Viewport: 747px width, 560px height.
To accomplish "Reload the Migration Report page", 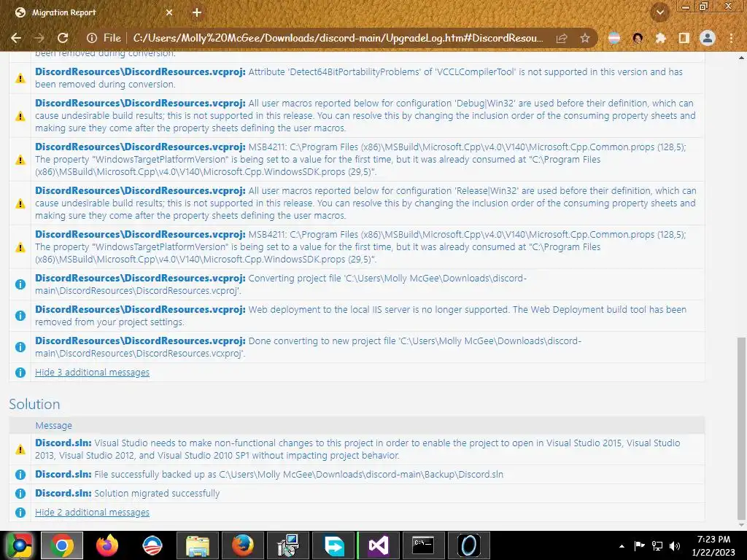I will (x=63, y=38).
